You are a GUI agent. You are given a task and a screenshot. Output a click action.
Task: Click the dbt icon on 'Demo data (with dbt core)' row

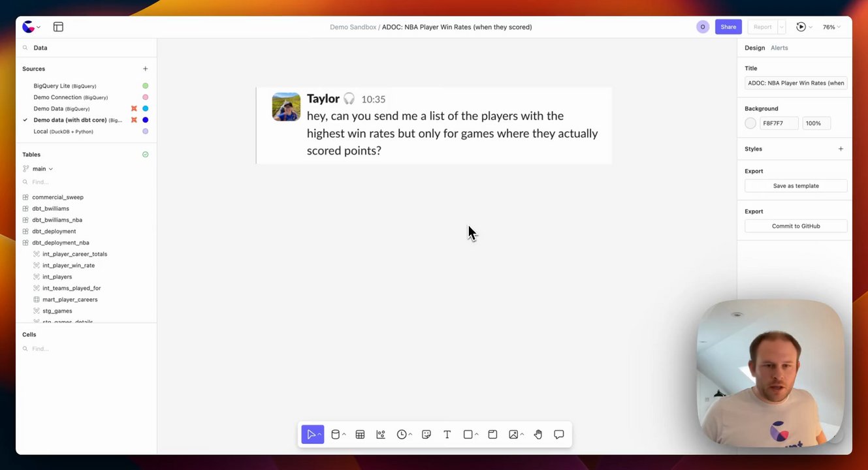(x=134, y=120)
